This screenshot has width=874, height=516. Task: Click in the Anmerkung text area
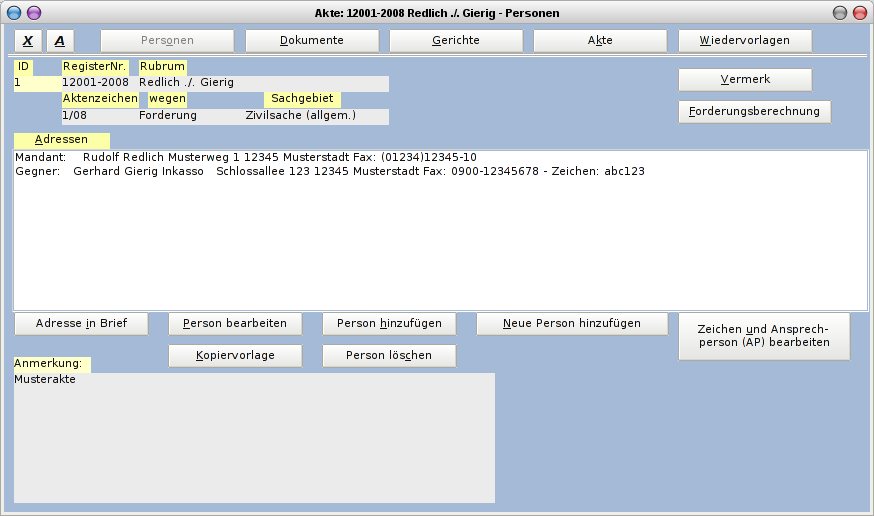[x=254, y=438]
